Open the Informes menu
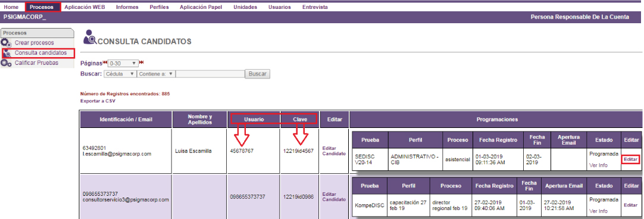Viewport: 644px width, 219px height. pos(127,7)
